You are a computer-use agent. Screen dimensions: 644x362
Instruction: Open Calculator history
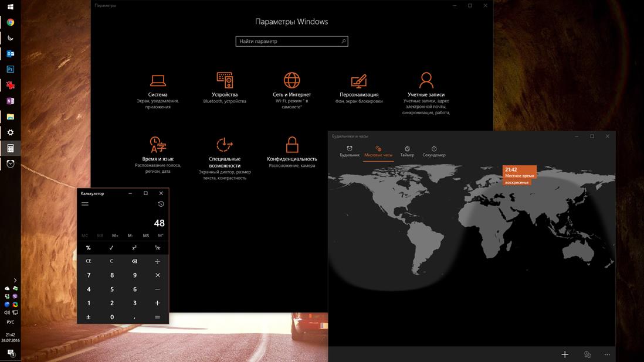[x=161, y=204]
